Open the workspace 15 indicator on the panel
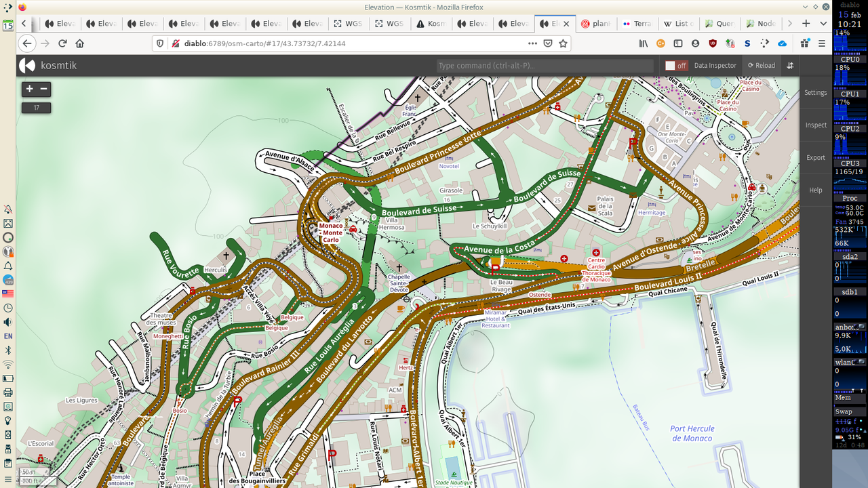Viewport: 868px width, 488px height. click(x=7, y=26)
